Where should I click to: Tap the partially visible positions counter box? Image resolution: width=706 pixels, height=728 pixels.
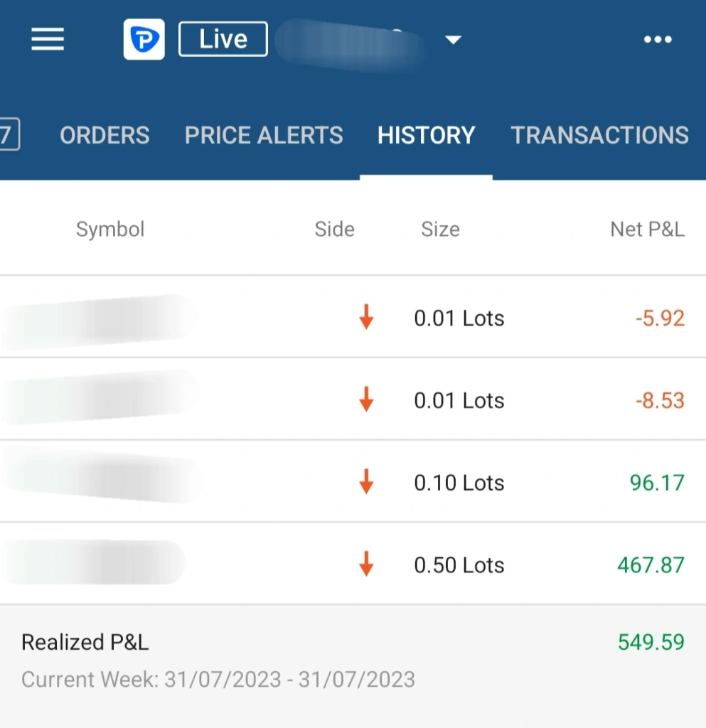coord(9,134)
